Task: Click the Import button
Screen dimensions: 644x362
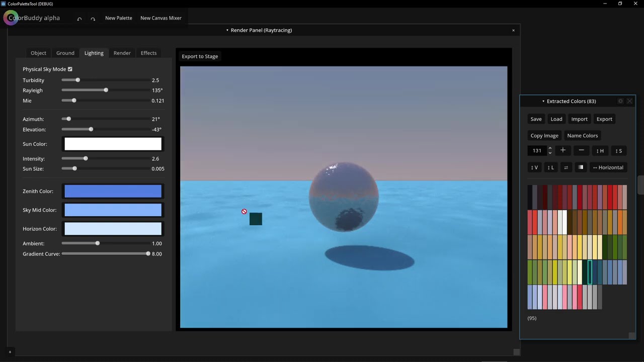Action: click(x=579, y=119)
